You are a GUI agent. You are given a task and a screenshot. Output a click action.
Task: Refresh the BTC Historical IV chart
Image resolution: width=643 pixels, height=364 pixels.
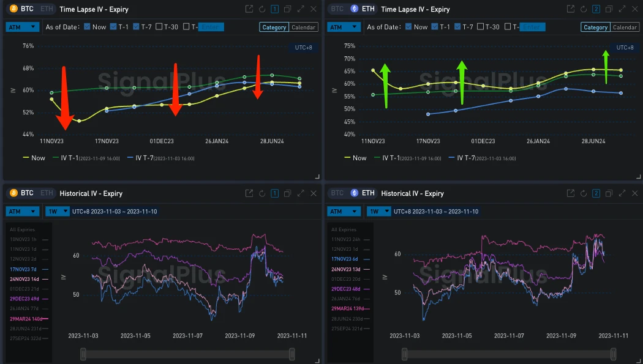262,193
